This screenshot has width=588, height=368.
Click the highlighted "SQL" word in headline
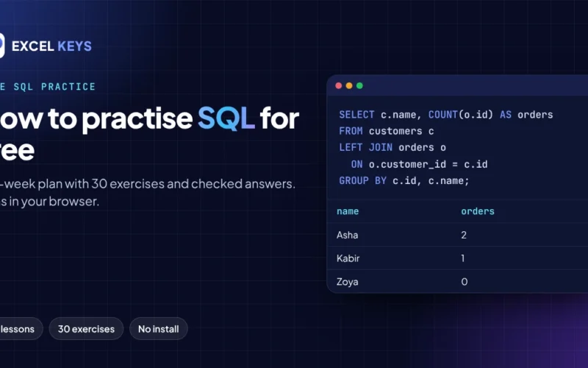(x=226, y=118)
